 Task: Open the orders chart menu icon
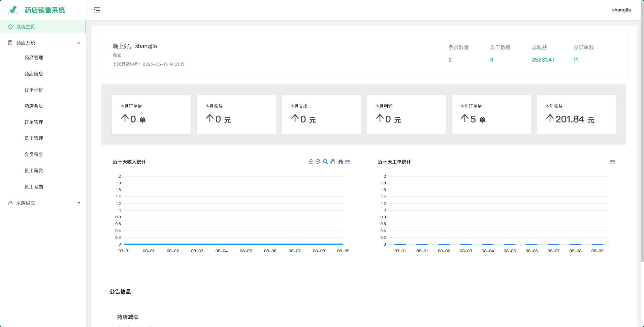[612, 162]
